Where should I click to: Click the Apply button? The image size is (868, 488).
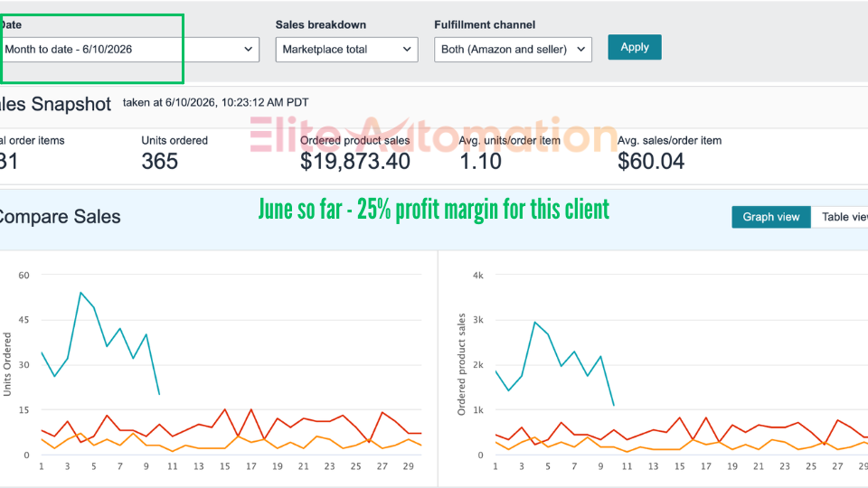[x=635, y=47]
